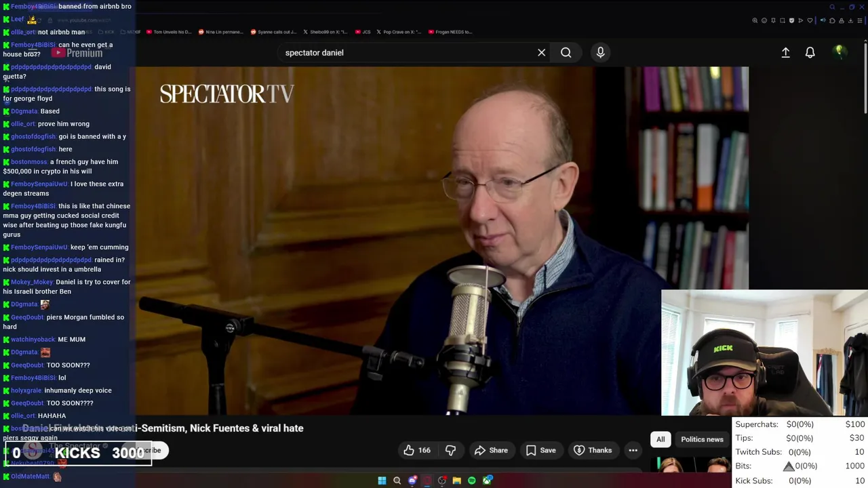This screenshot has width=868, height=488.
Task: Open the 'Frogan NEEDS to...' bookmark
Action: [x=450, y=32]
